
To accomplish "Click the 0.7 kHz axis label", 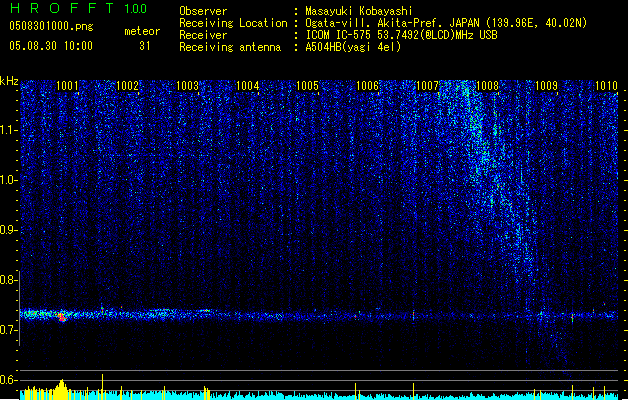I will [x=8, y=330].
